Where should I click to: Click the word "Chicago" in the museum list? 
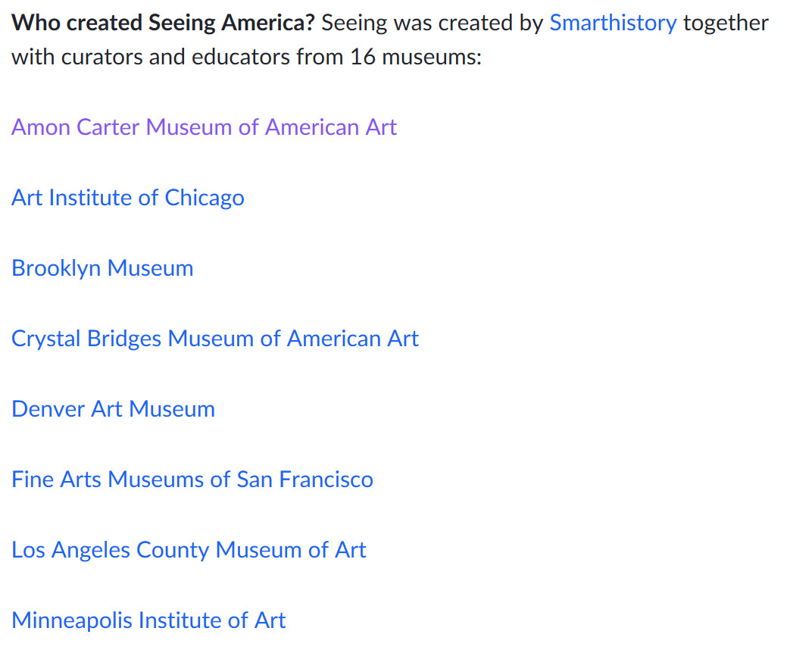(205, 198)
